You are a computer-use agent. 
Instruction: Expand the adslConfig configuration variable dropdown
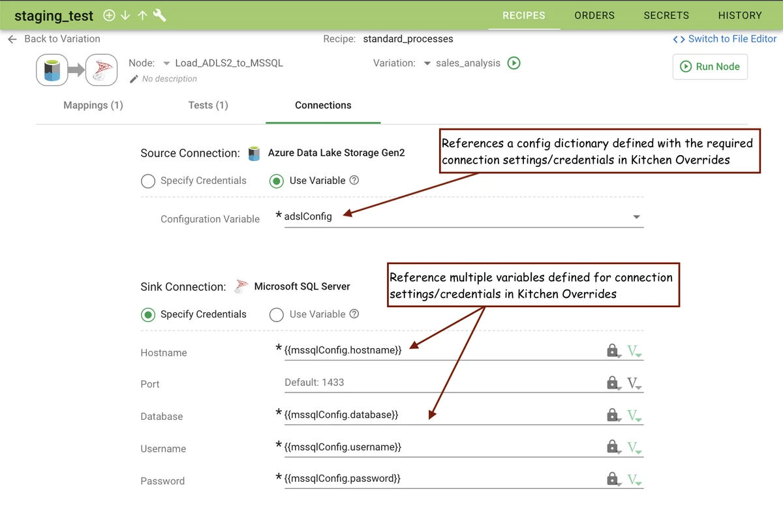click(636, 217)
